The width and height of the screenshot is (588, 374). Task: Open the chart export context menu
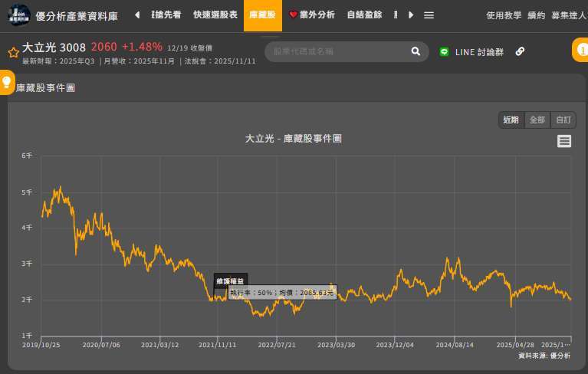[x=564, y=141]
